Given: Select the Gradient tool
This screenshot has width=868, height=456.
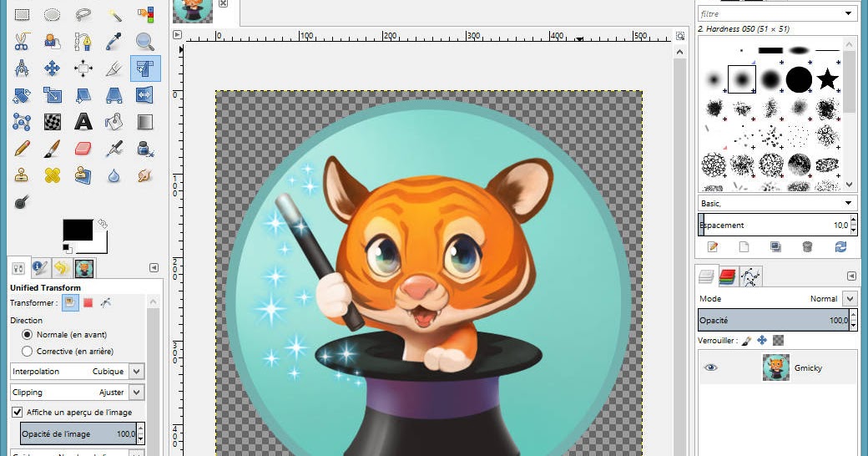Looking at the screenshot, I should click(x=145, y=122).
